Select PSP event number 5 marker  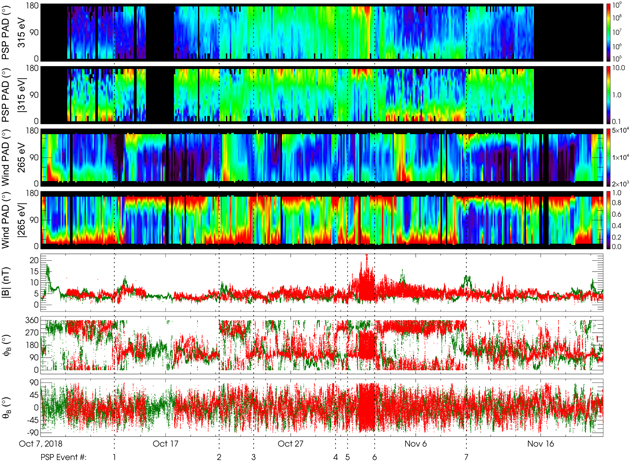[348, 457]
